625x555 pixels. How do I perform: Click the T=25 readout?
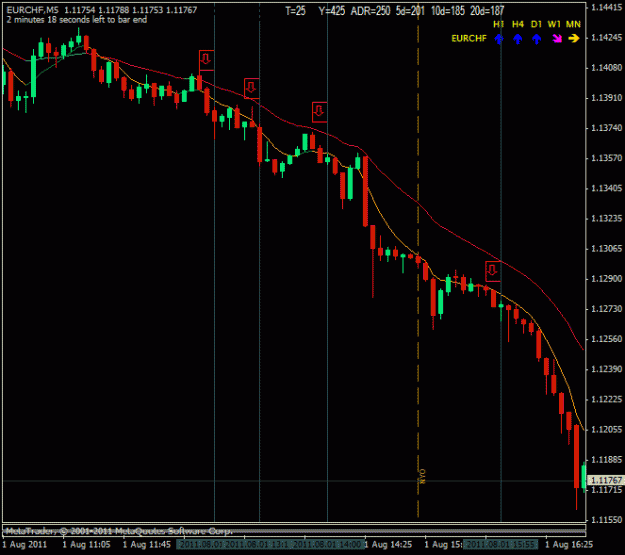point(296,11)
